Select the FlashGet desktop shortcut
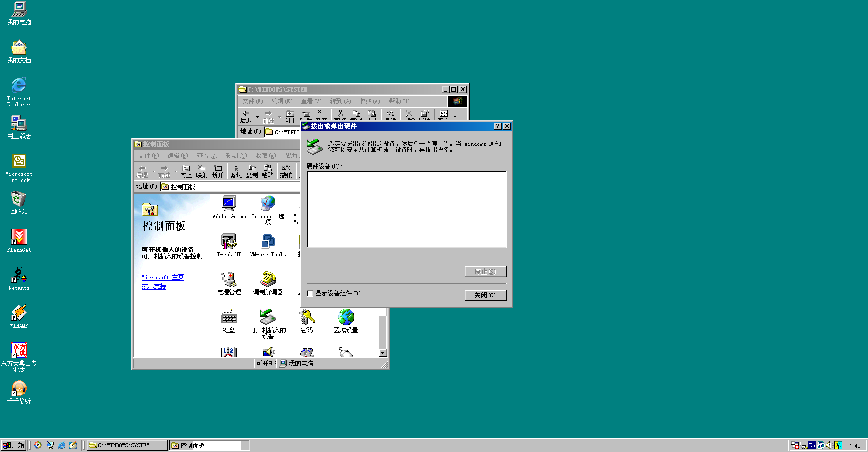Screen dimensions: 868x452 (19, 238)
